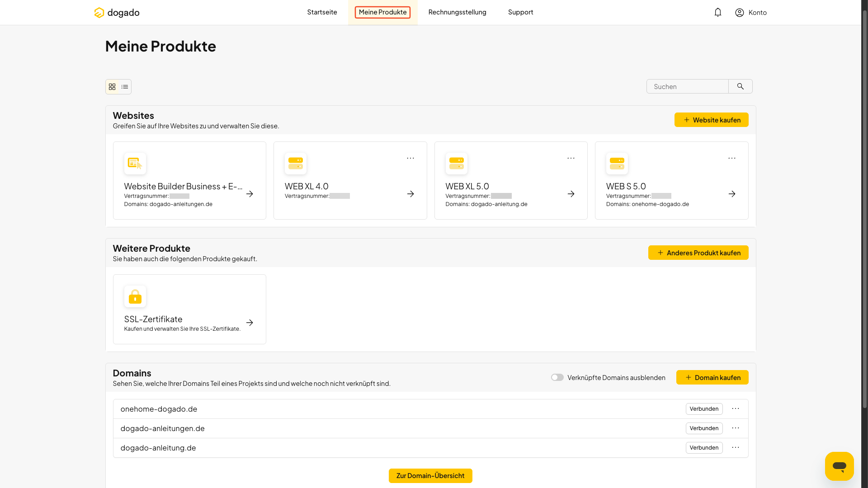Open more options for WEB S 5.0
Viewport: 868px width, 488px height.
[732, 158]
